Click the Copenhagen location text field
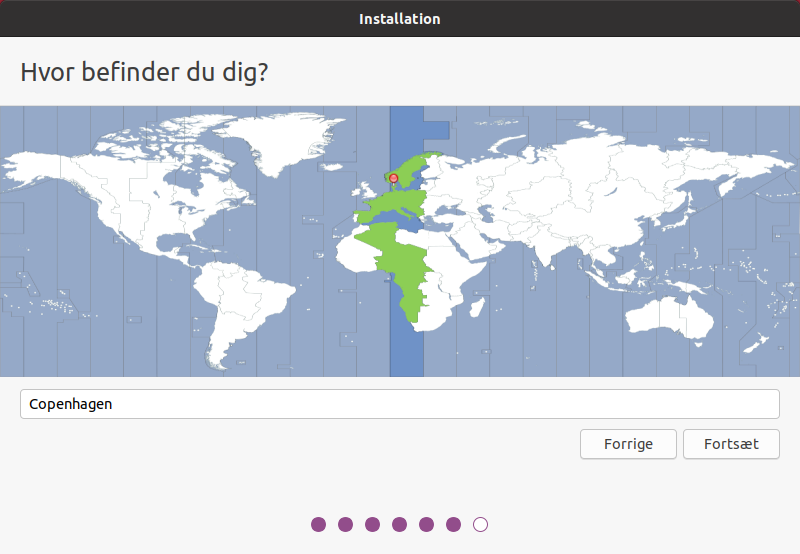This screenshot has width=800, height=554. pos(399,404)
